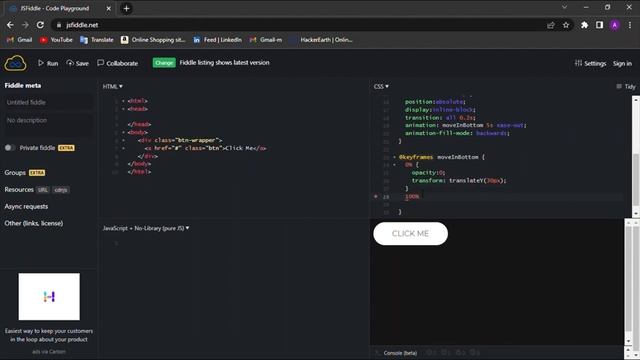Go back in browser history
The image size is (640, 360).
(10, 25)
